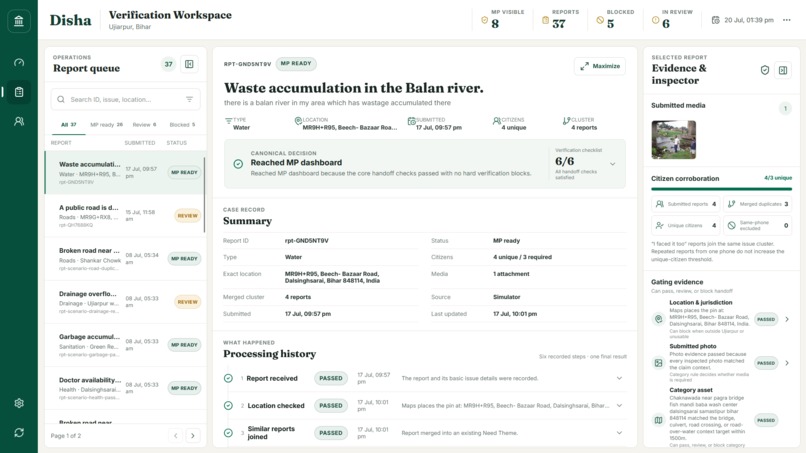This screenshot has height=453, width=806.
Task: Open Submitted photo evidence chevron
Action: pyautogui.click(x=787, y=363)
